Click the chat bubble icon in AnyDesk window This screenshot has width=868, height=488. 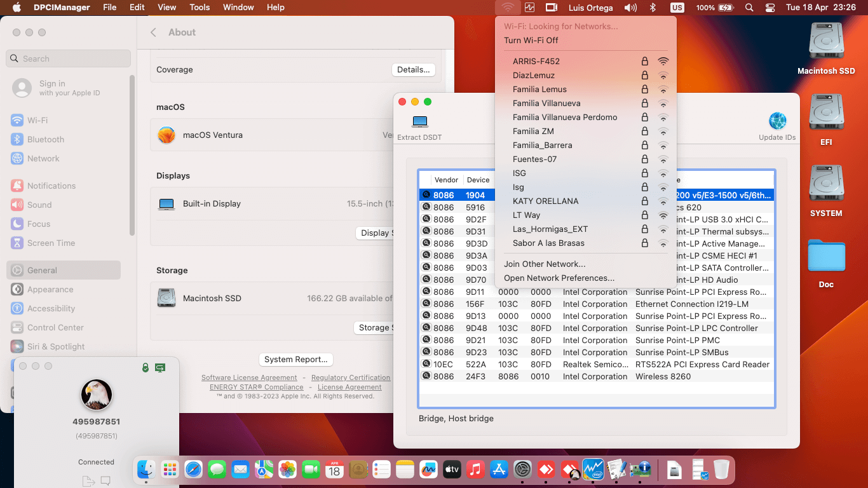point(105,480)
